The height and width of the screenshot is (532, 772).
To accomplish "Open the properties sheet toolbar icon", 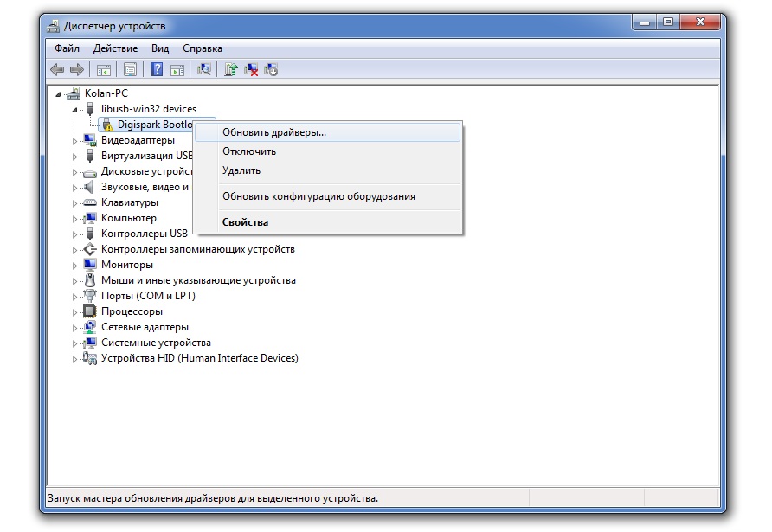I will click(130, 69).
